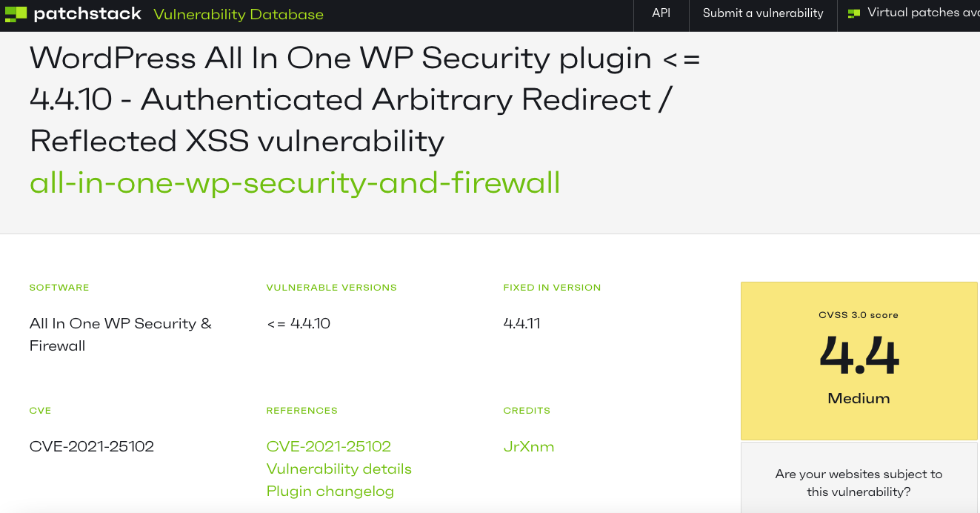The width and height of the screenshot is (980, 513).
Task: Open Vulnerability details reference link
Action: (339, 469)
